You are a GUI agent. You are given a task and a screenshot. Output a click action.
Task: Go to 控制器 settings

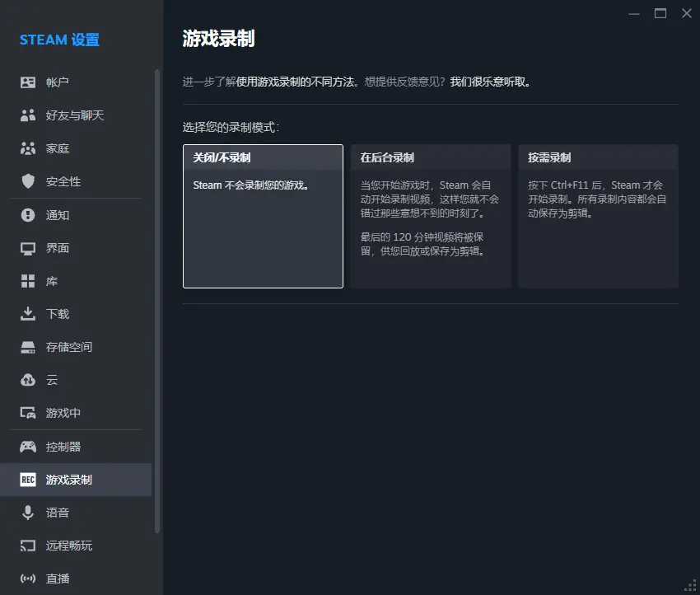tap(76, 447)
